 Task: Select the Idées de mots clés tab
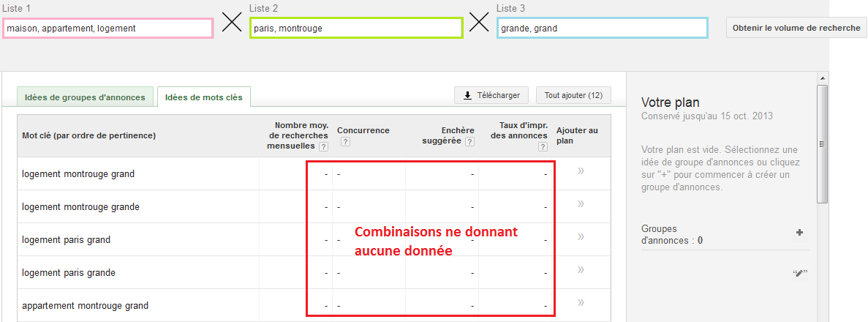click(204, 97)
